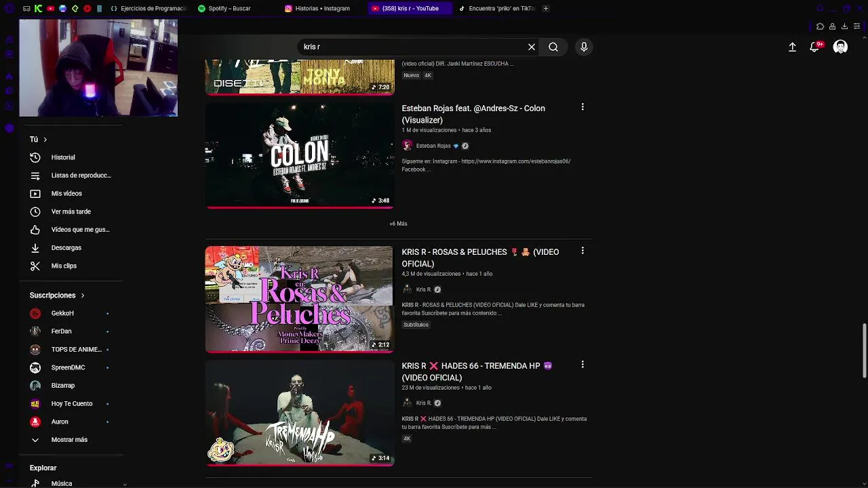Open KRIS R HADES 66 - TREMENDA HP title
868x488 pixels.
click(x=477, y=371)
